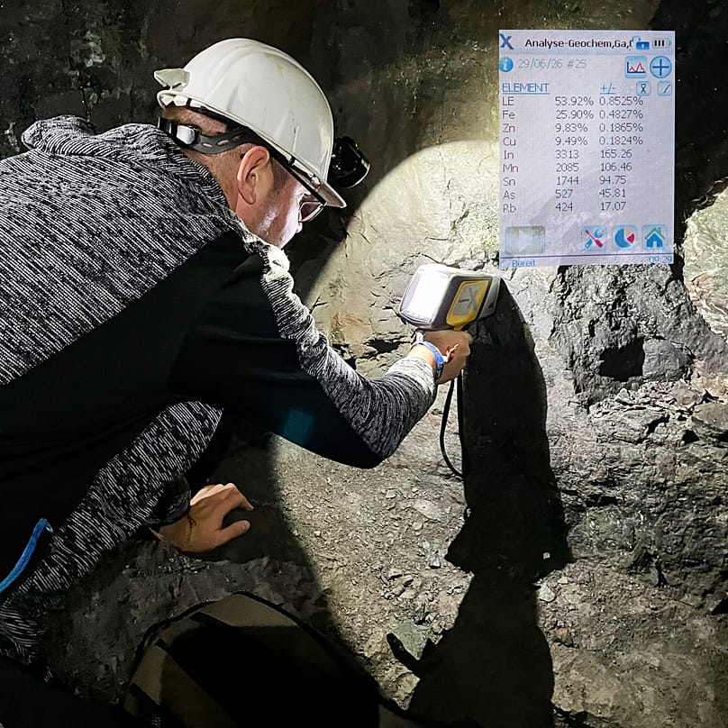Toggle the slash edit button
The image size is (728, 728).
[x=664, y=88]
